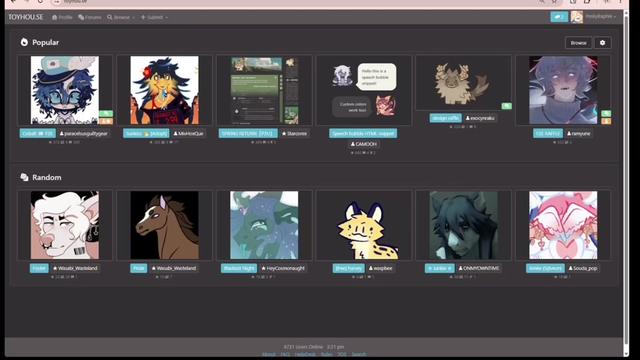Click the green badge on tan creature card

[x=506, y=106]
